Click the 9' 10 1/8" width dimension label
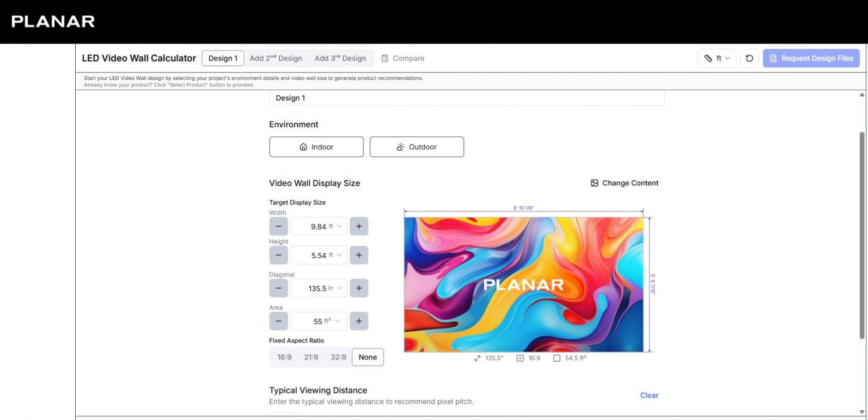This screenshot has height=420, width=868. [523, 208]
